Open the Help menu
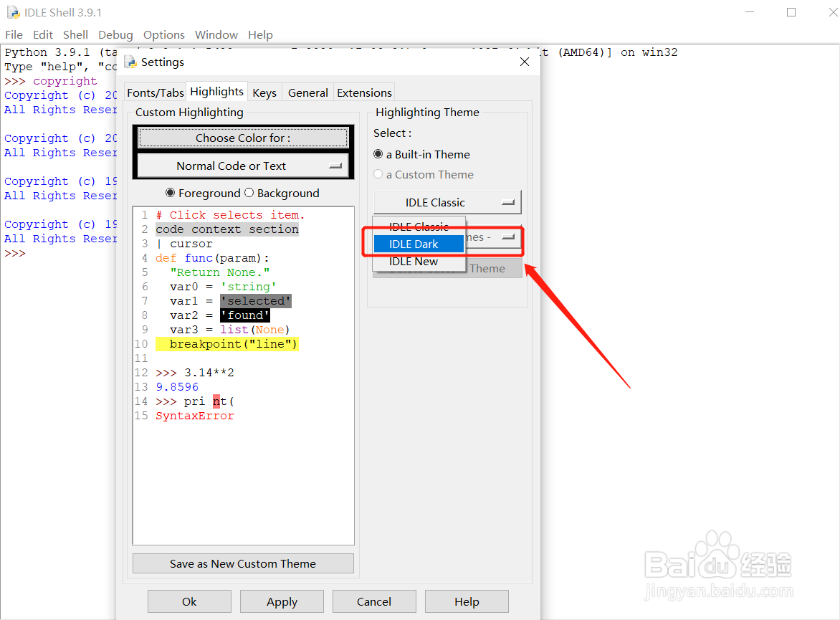Image resolution: width=840 pixels, height=620 pixels. point(260,35)
